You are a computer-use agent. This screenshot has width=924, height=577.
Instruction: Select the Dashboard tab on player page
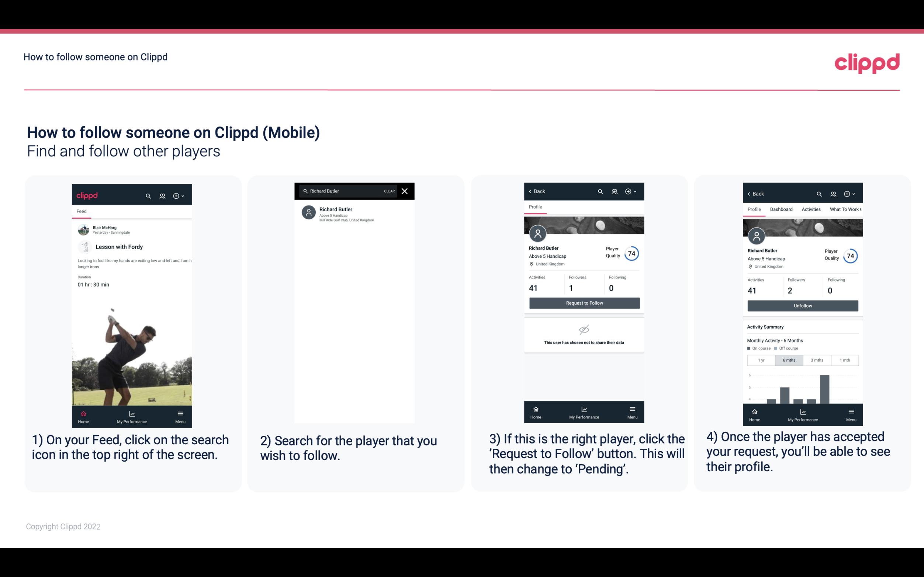[781, 209]
